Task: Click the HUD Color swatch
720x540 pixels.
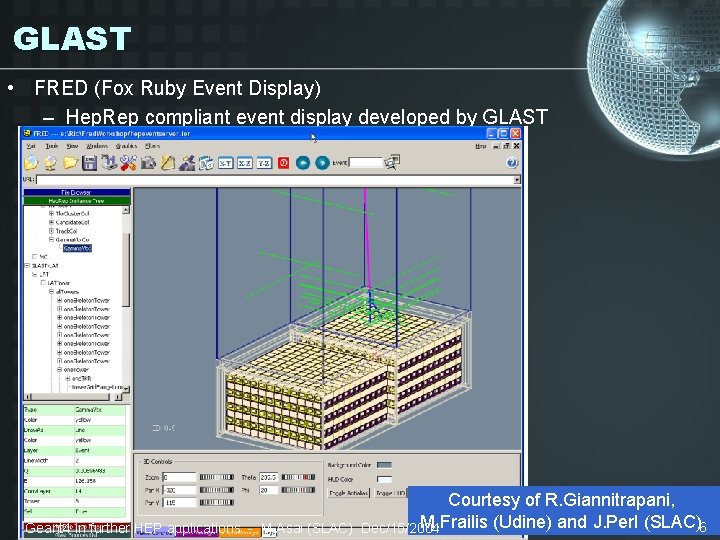Action: (x=384, y=479)
